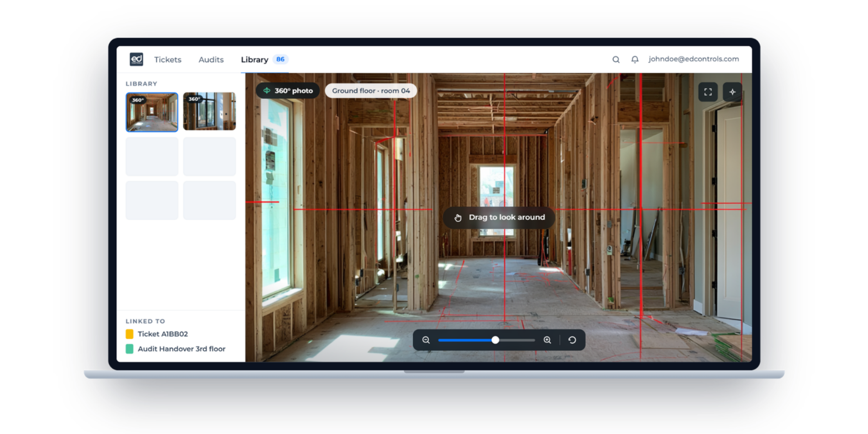Screen dimensions: 868x434
Task: Click the Ed Controls logo icon
Action: click(136, 59)
